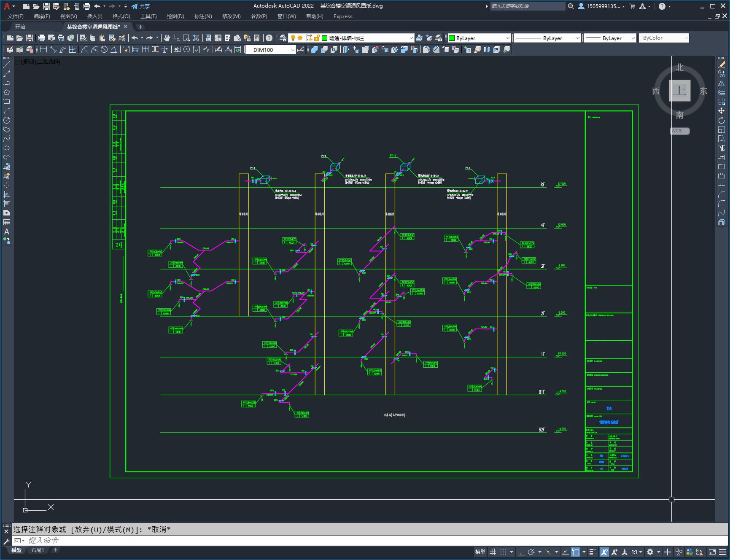Click the 模型 button in status bar
The image size is (730, 560).
pyautogui.click(x=480, y=552)
